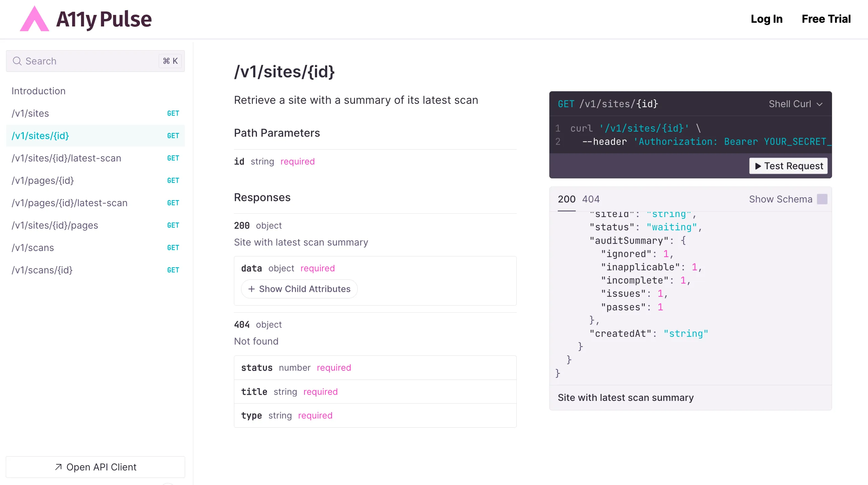The height and width of the screenshot is (485, 868).
Task: Click the search magnifying glass icon
Action: pyautogui.click(x=17, y=61)
